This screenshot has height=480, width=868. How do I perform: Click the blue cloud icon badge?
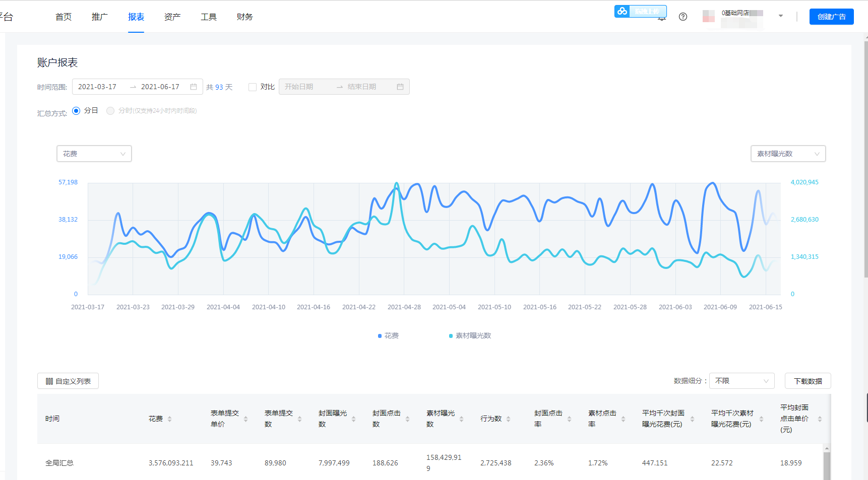click(x=623, y=11)
